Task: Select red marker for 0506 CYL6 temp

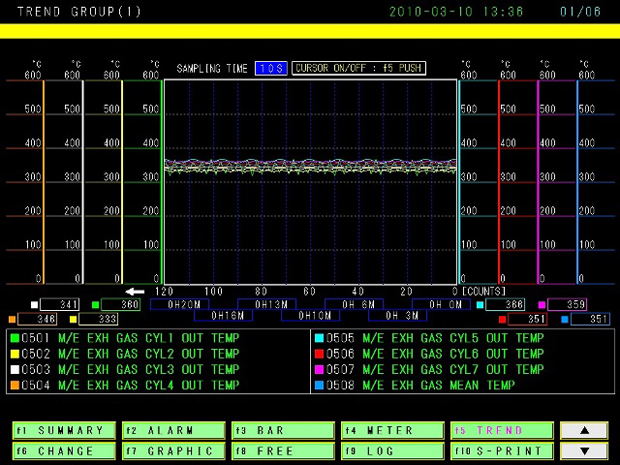Action: (x=318, y=354)
